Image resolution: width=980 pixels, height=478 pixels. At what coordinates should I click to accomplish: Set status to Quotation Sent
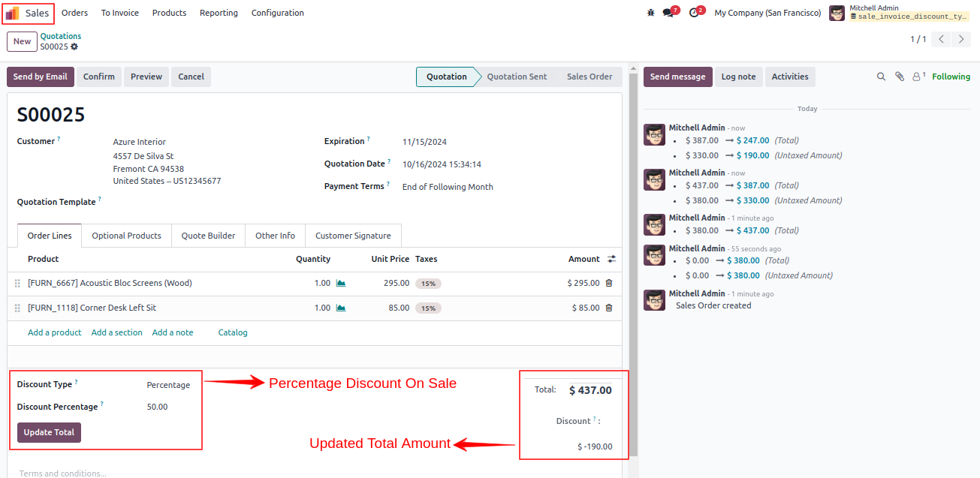coord(517,77)
